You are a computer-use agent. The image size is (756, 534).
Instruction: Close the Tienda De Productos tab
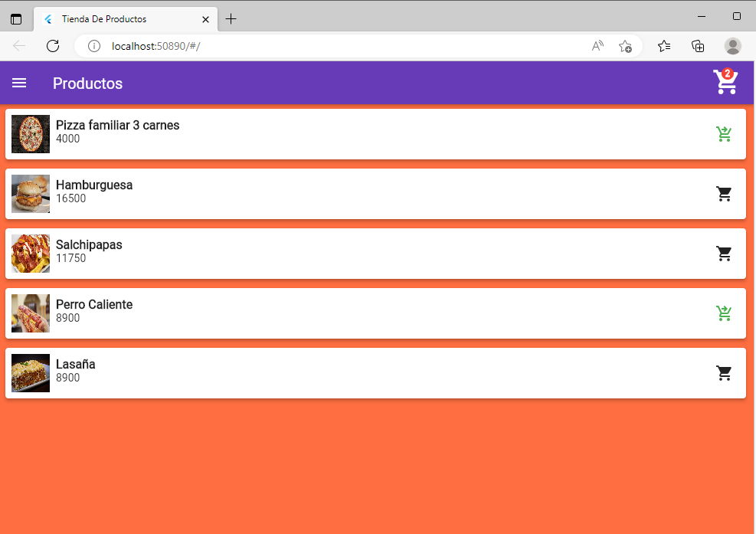[205, 19]
